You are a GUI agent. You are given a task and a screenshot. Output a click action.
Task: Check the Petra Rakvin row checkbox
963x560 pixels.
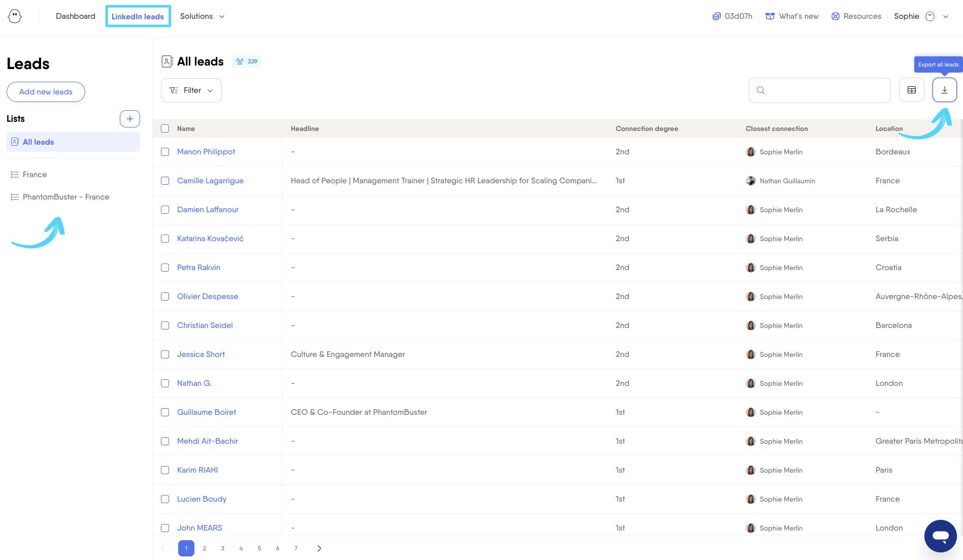[165, 268]
